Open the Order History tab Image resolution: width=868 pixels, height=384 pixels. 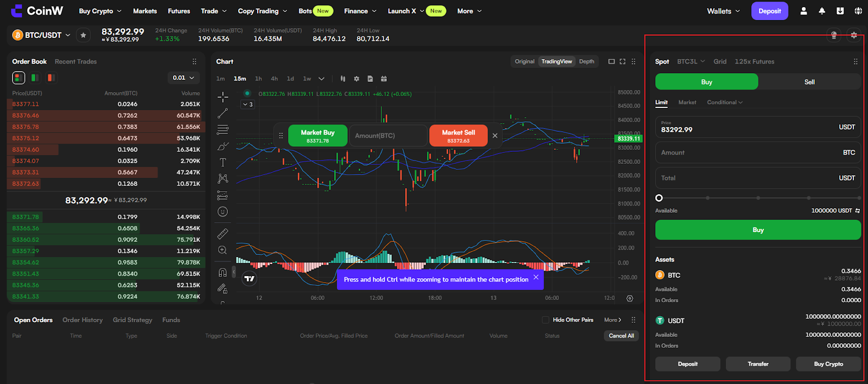pyautogui.click(x=82, y=320)
